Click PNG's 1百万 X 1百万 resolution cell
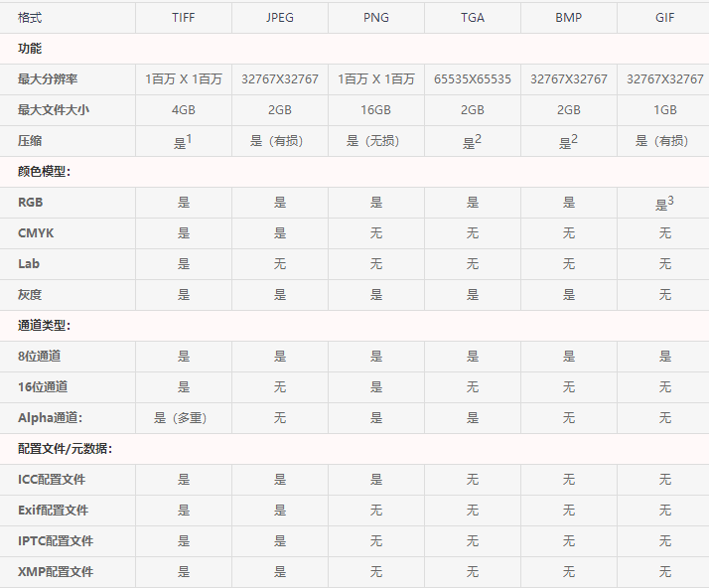Viewport: 709px width, 588px height. coord(375,79)
